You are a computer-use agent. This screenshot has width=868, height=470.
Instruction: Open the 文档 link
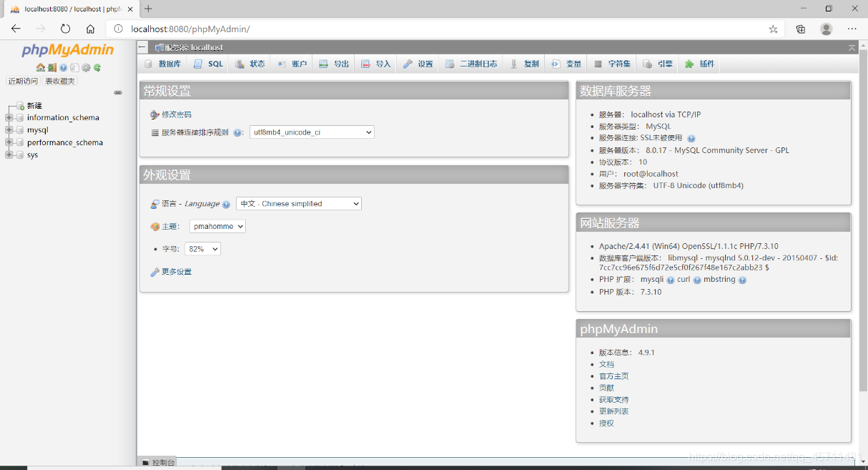point(606,364)
